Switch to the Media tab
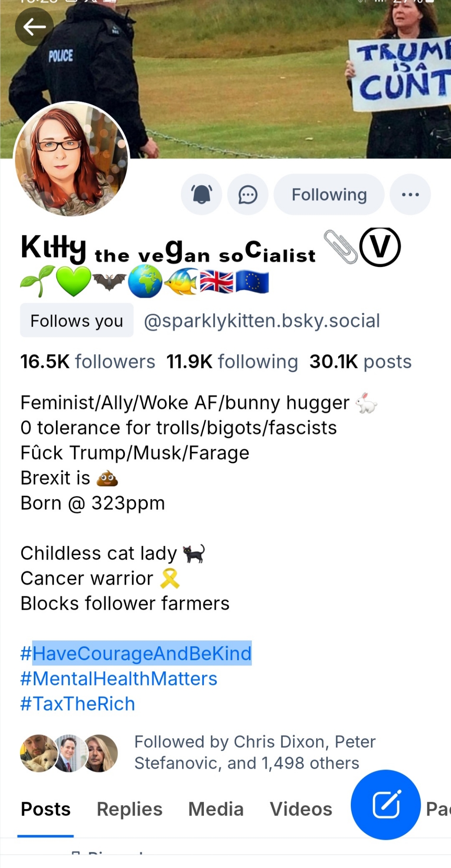451x868 pixels. (216, 809)
